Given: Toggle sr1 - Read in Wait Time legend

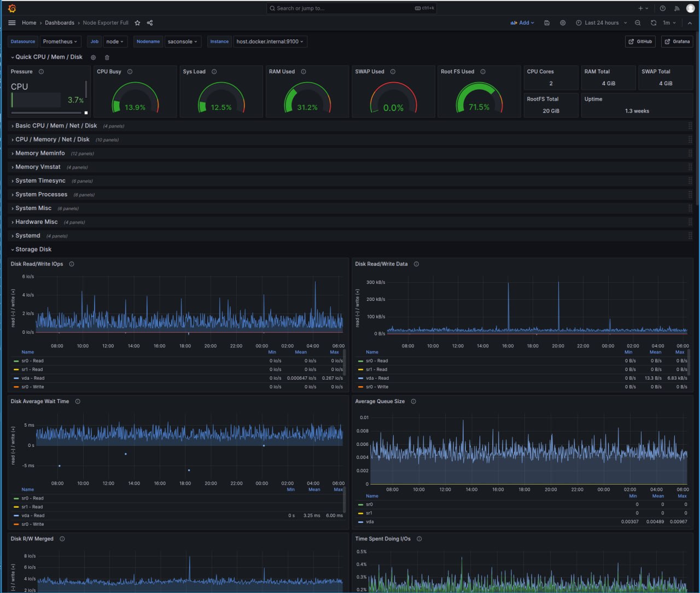Looking at the screenshot, I should [x=32, y=507].
